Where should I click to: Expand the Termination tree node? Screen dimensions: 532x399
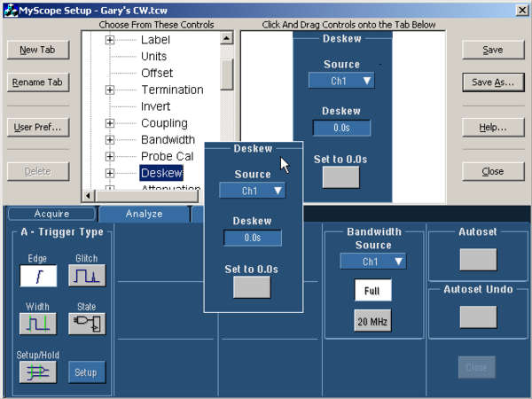pos(110,90)
